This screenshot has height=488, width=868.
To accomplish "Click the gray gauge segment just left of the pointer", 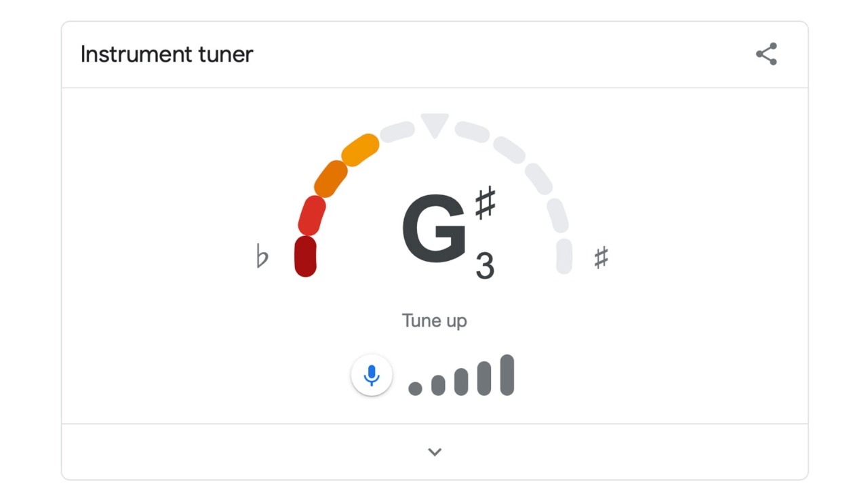I will pyautogui.click(x=397, y=131).
